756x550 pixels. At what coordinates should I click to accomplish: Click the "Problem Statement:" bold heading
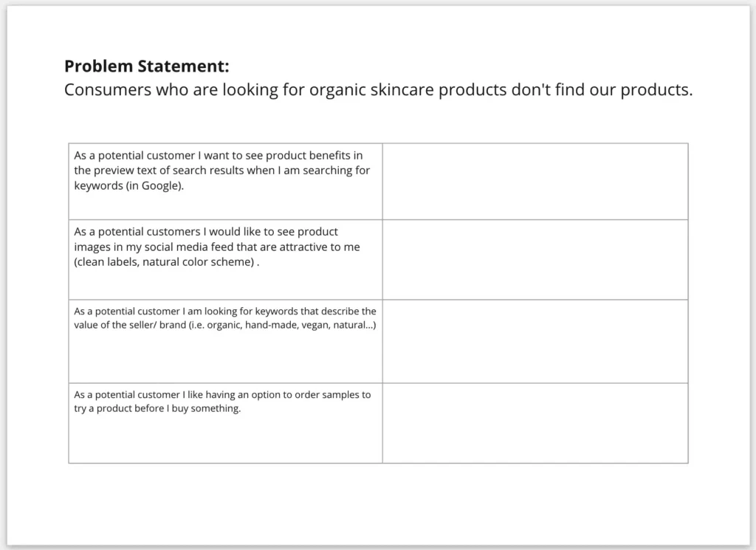pyautogui.click(x=147, y=66)
